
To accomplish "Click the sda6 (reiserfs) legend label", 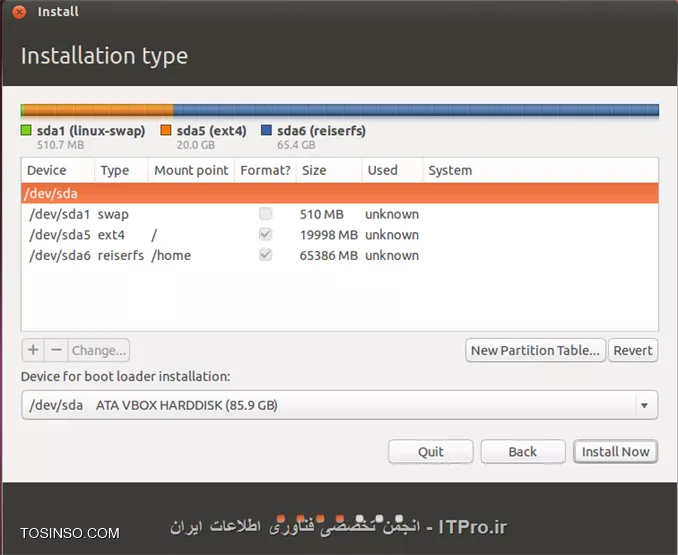I will [x=321, y=131].
